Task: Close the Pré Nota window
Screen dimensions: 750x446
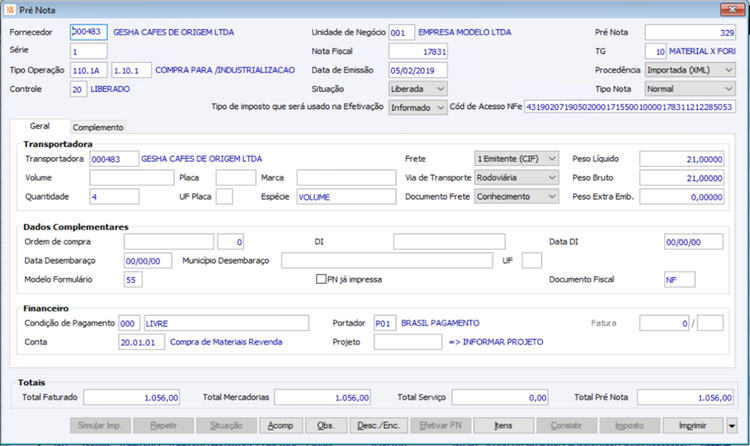Action: tap(732, 9)
